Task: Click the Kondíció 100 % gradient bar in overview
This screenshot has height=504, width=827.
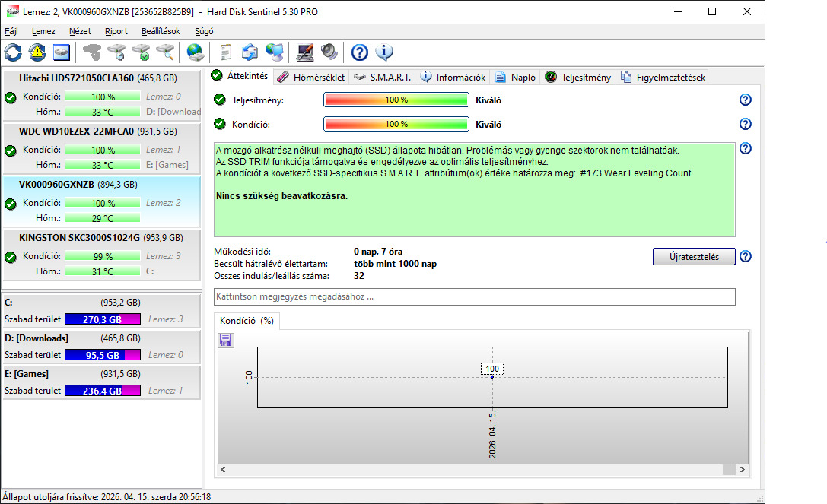Action: pos(396,124)
